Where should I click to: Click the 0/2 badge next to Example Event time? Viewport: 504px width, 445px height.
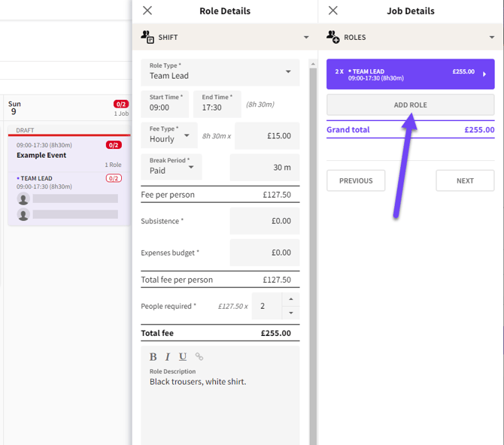(x=114, y=145)
